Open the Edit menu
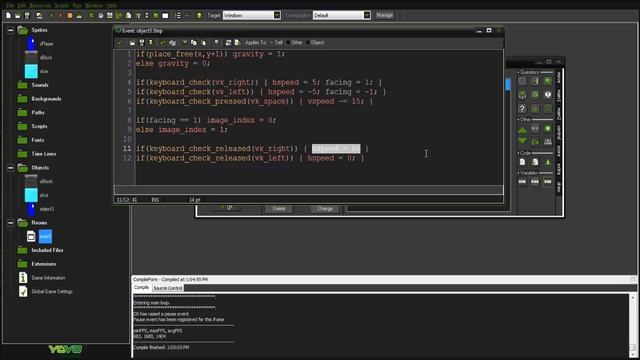This screenshot has width=640, height=360. click(21, 5)
